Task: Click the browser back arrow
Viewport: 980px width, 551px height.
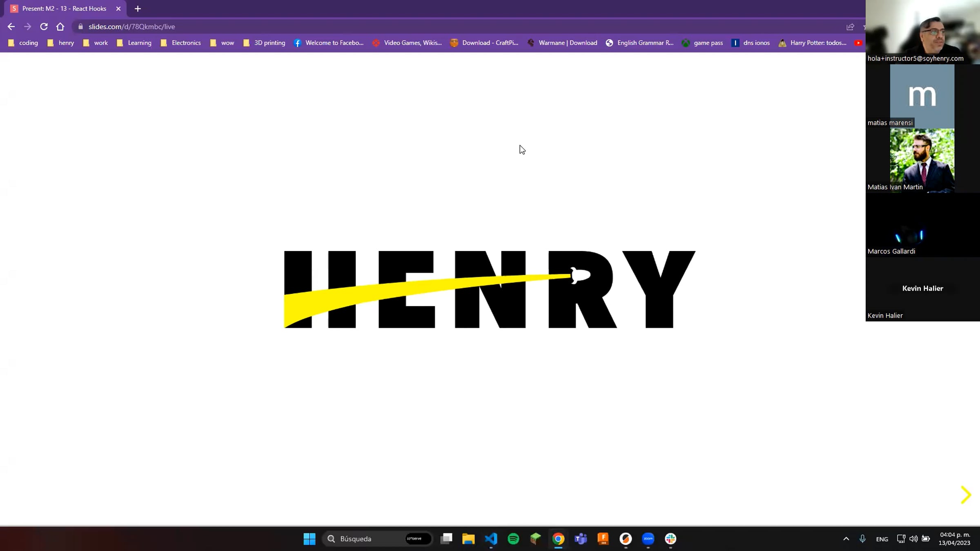Action: [11, 27]
